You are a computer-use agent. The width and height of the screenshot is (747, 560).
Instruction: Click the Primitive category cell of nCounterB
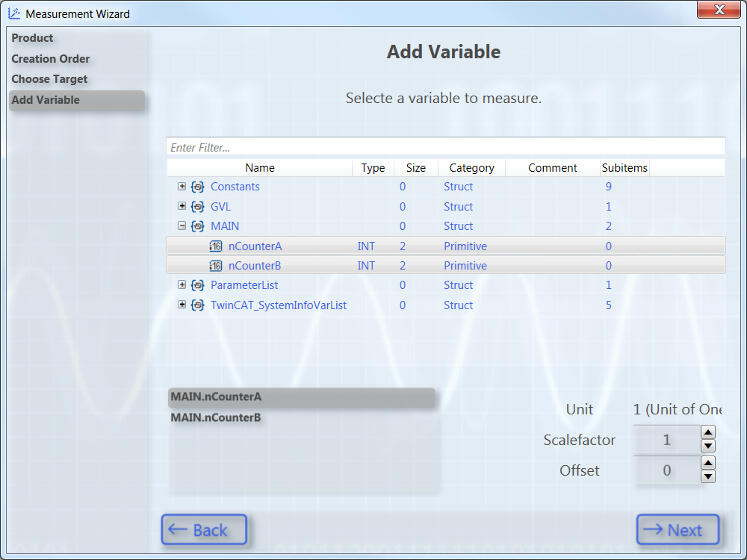465,266
